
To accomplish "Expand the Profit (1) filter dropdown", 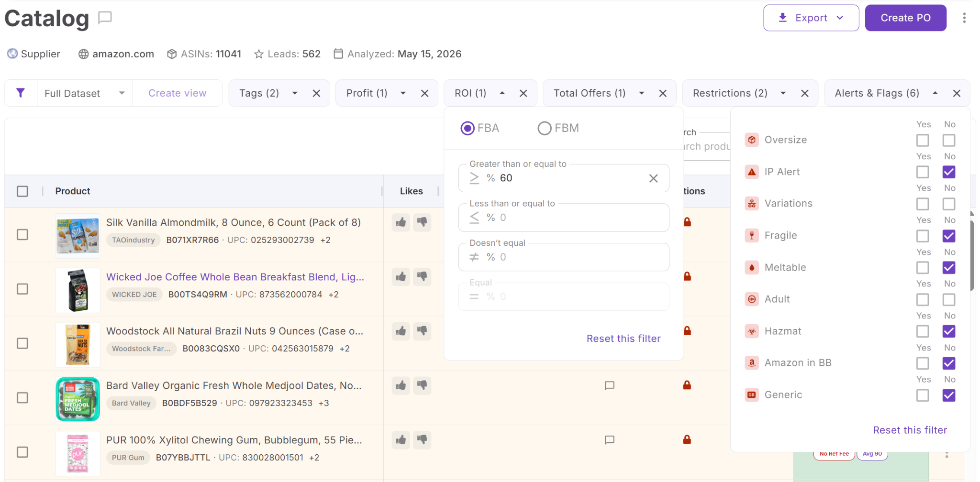I will coord(403,93).
